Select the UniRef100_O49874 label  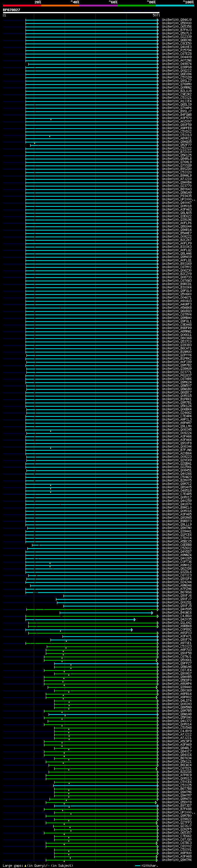[176, 64]
